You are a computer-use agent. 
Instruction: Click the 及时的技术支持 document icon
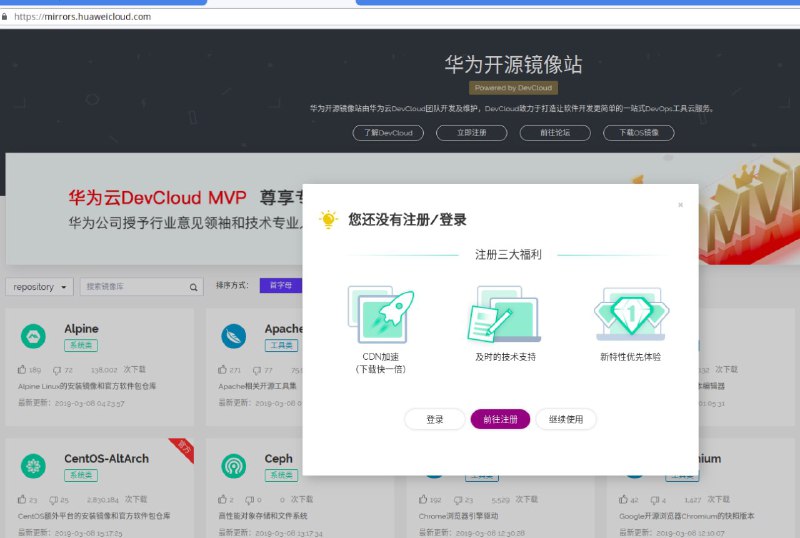(x=505, y=314)
